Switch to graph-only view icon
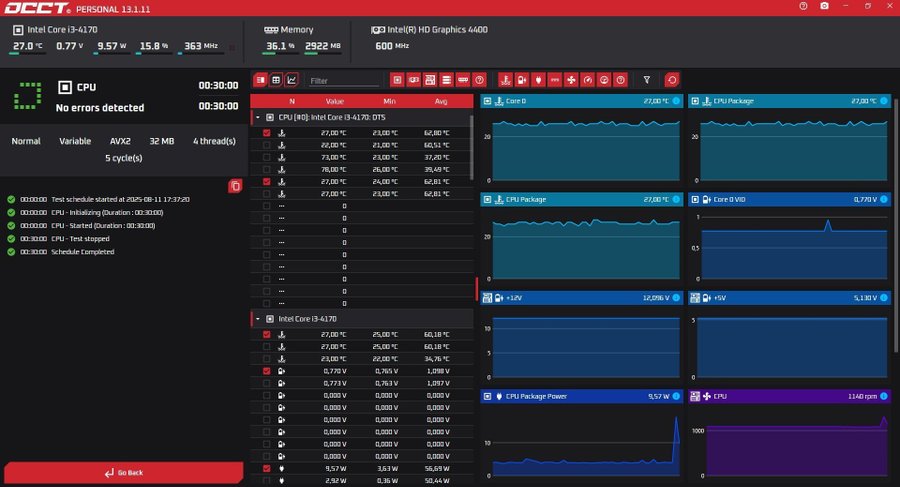Viewport: 900px width, 487px height. point(292,80)
